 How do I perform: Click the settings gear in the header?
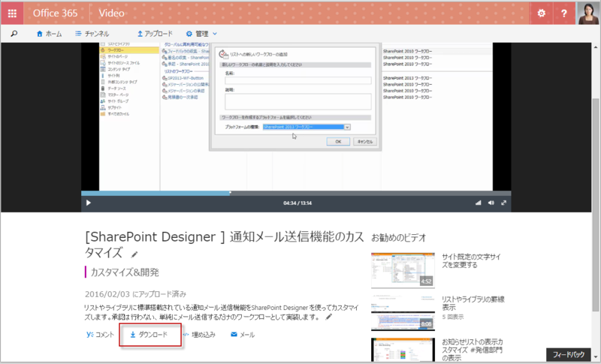click(541, 14)
